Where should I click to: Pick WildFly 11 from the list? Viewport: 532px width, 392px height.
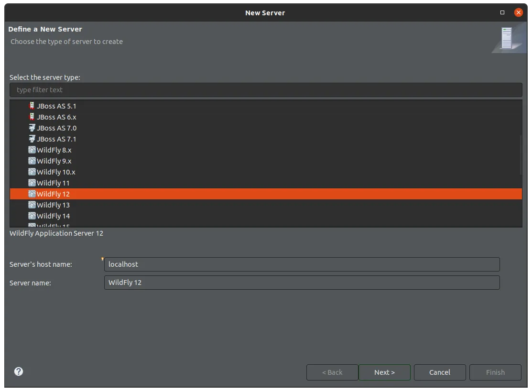pyautogui.click(x=266, y=183)
